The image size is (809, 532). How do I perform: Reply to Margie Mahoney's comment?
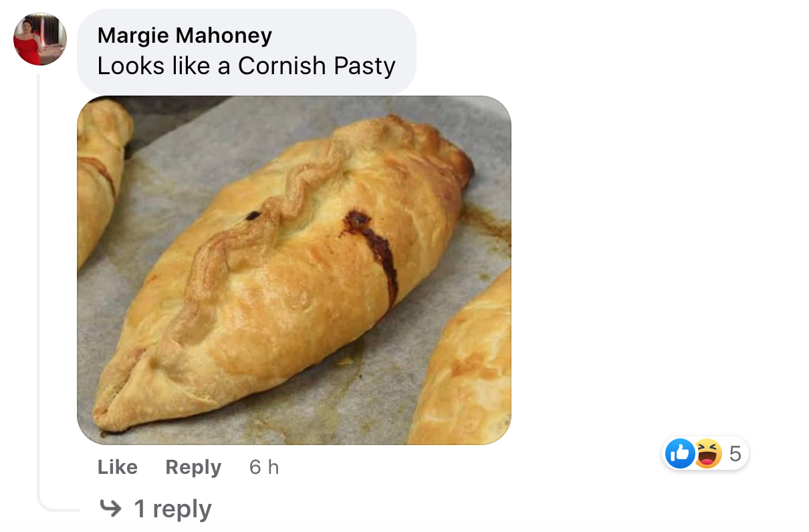point(193,467)
